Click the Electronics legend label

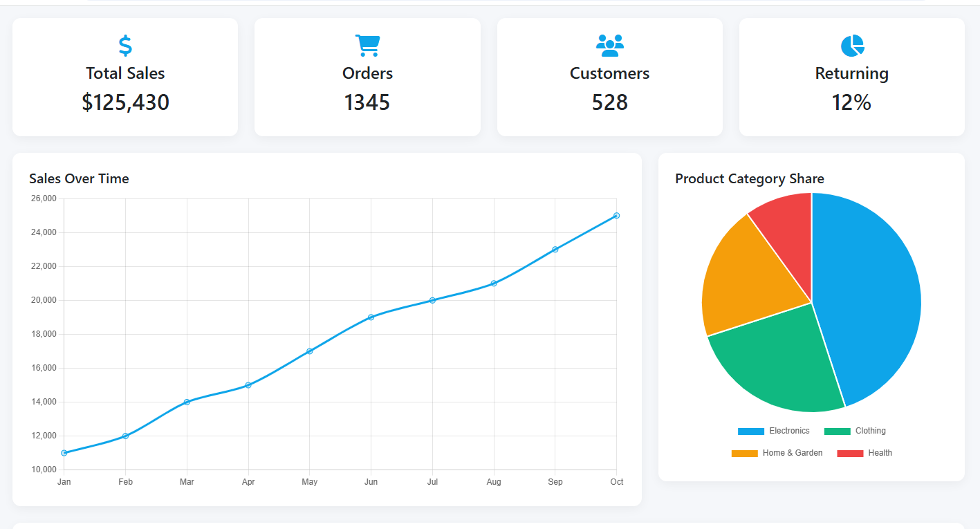pos(789,431)
